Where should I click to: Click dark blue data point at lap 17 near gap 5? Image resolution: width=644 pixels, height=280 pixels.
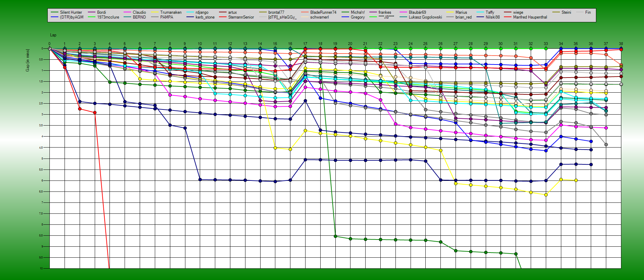pos(305,160)
